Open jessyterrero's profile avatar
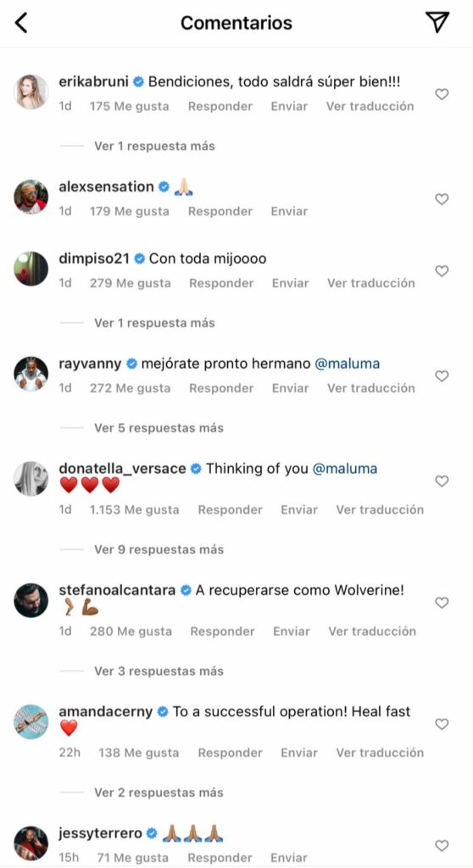 click(31, 843)
